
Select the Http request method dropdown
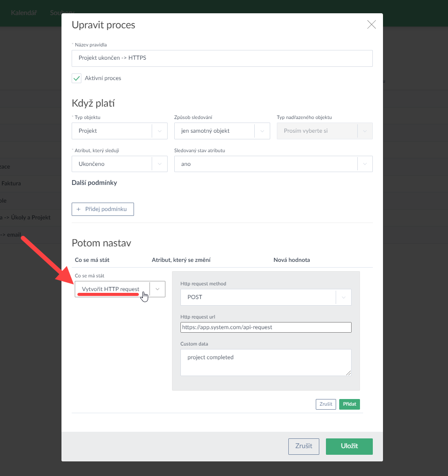266,297
